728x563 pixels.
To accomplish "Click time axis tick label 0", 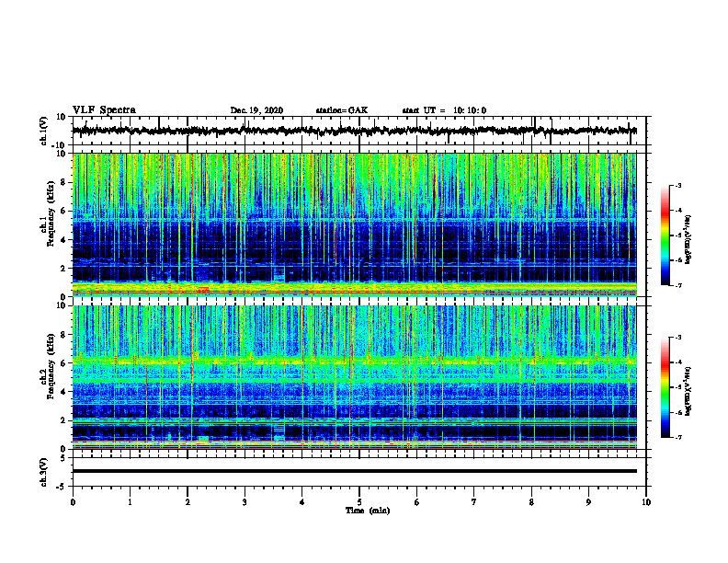I will tap(73, 502).
